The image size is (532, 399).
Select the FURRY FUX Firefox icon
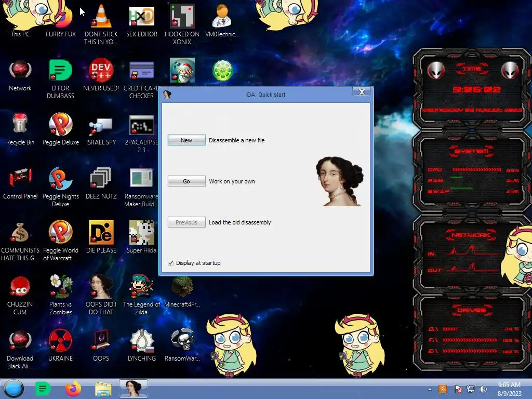[61, 20]
